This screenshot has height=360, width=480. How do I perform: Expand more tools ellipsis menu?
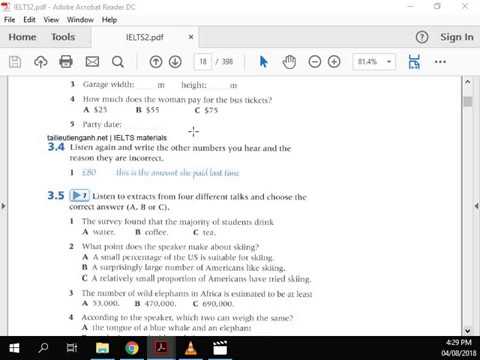(440, 62)
